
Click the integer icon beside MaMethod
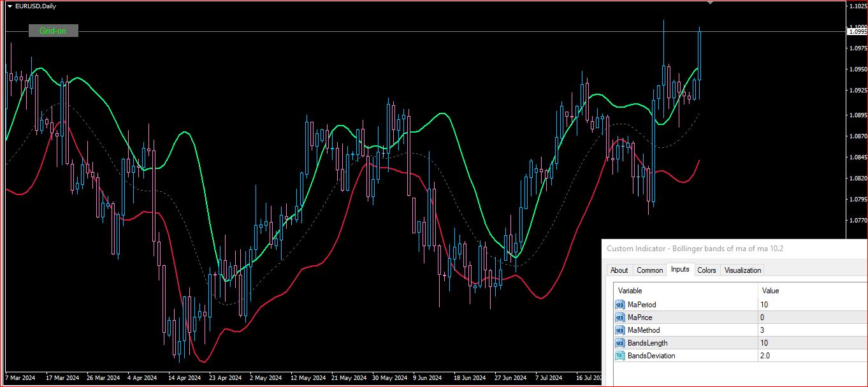point(620,330)
